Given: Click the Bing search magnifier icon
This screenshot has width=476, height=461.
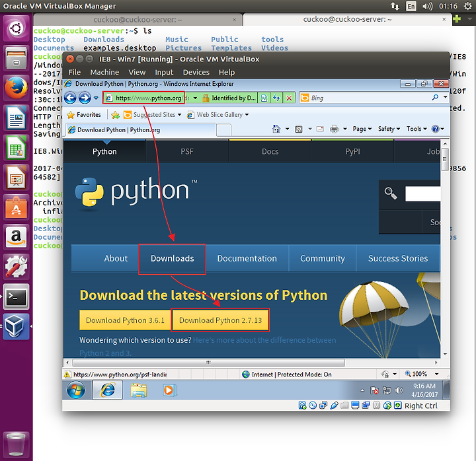Looking at the screenshot, I should 435,97.
